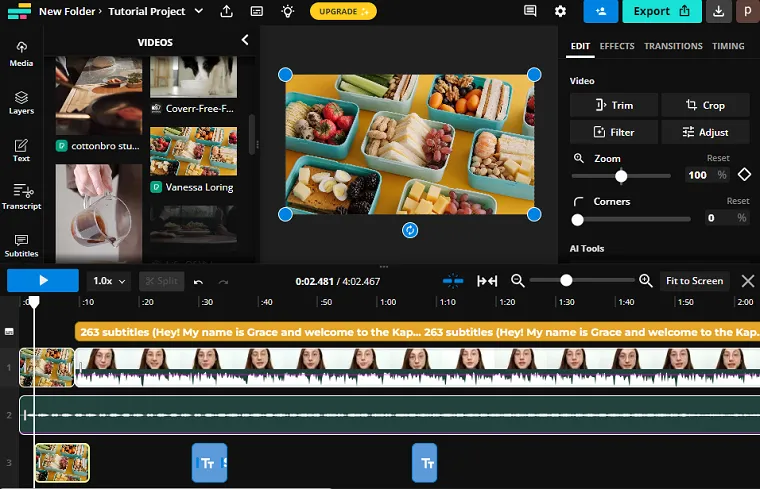760x489 pixels.
Task: Click the Corners slider handle
Action: pyautogui.click(x=578, y=219)
